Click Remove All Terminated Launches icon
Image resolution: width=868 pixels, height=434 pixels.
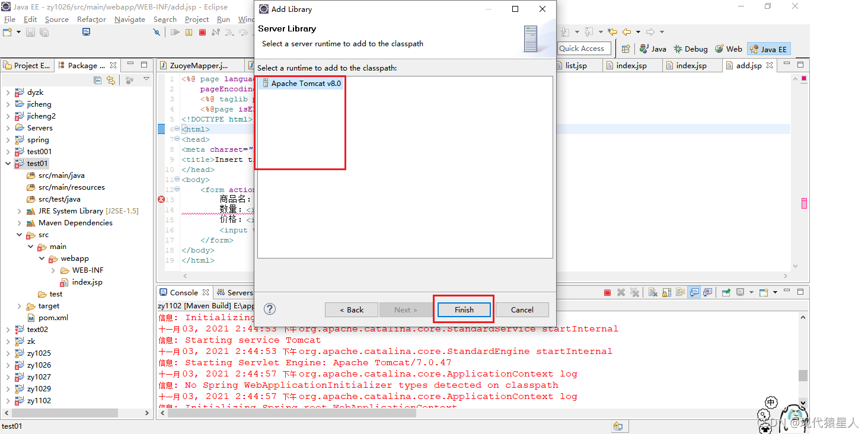634,292
